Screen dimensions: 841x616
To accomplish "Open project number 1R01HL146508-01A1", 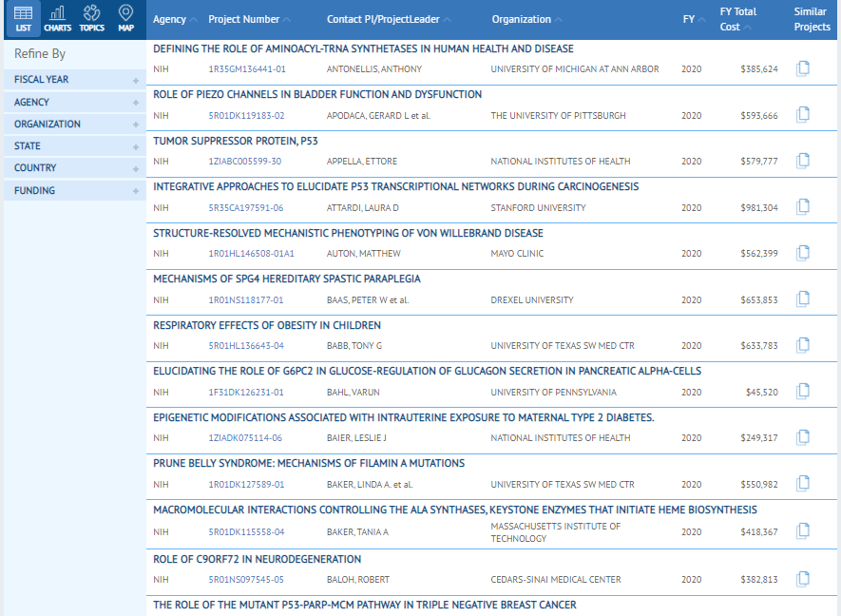I will point(251,254).
